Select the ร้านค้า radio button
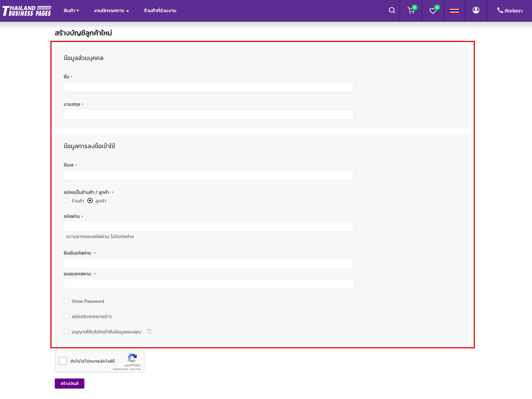The image size is (532, 399). coord(66,201)
